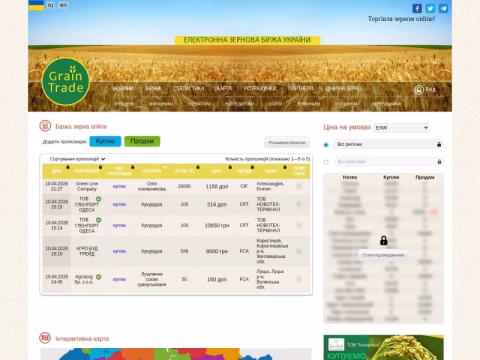
Task: Open the Всі регіони selector field
Action: [389, 144]
